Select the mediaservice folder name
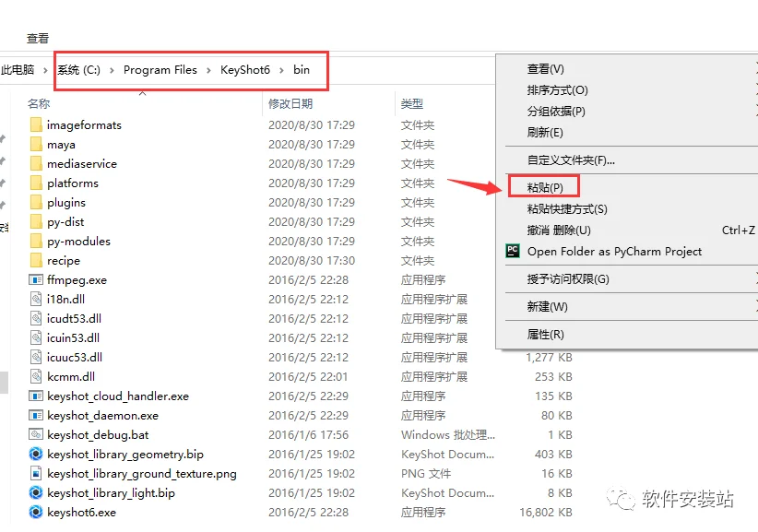 (82, 163)
